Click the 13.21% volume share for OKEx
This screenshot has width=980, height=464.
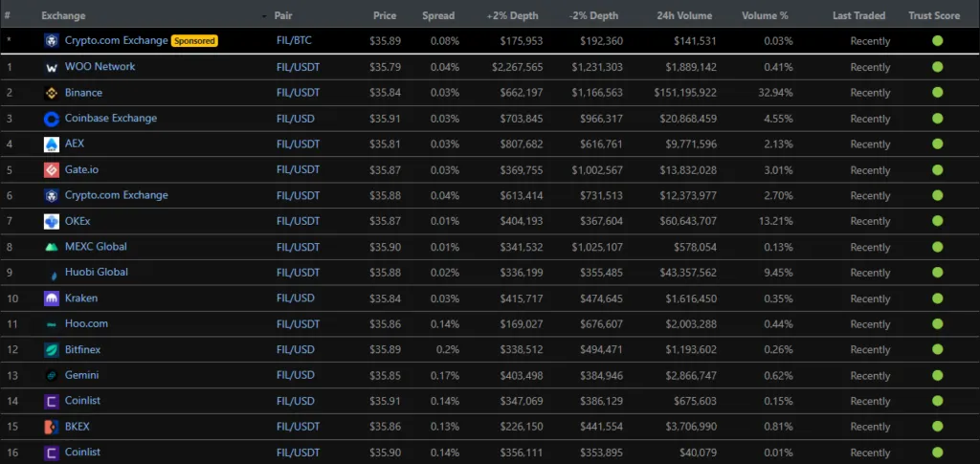pyautogui.click(x=774, y=221)
